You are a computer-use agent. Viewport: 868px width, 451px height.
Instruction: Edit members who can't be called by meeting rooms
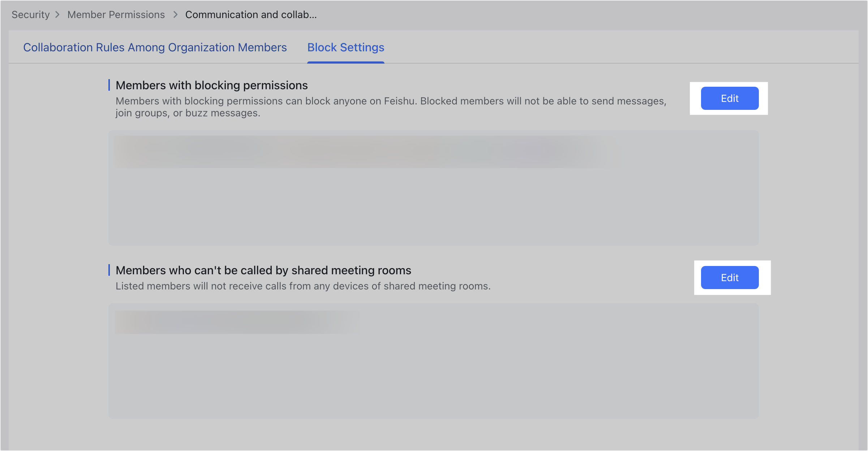point(729,278)
